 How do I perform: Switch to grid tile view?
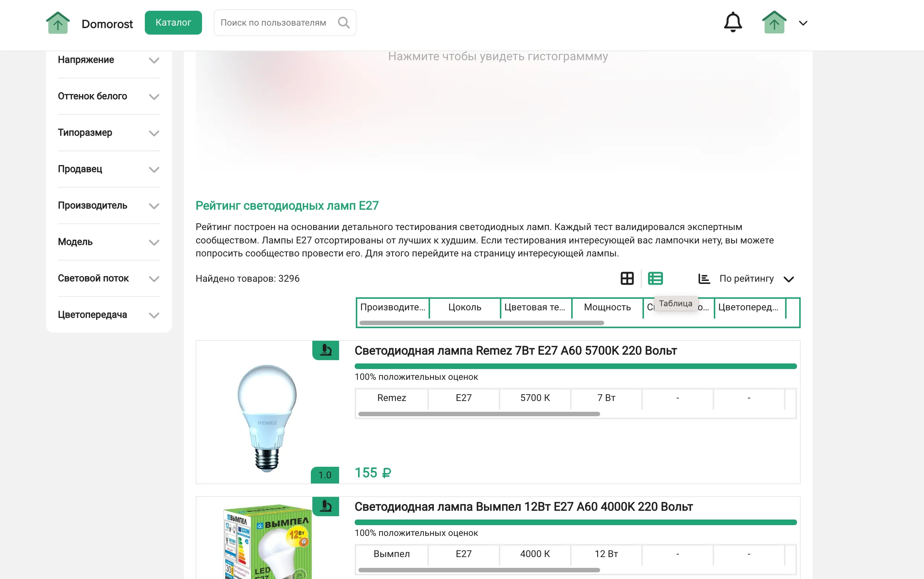(627, 278)
